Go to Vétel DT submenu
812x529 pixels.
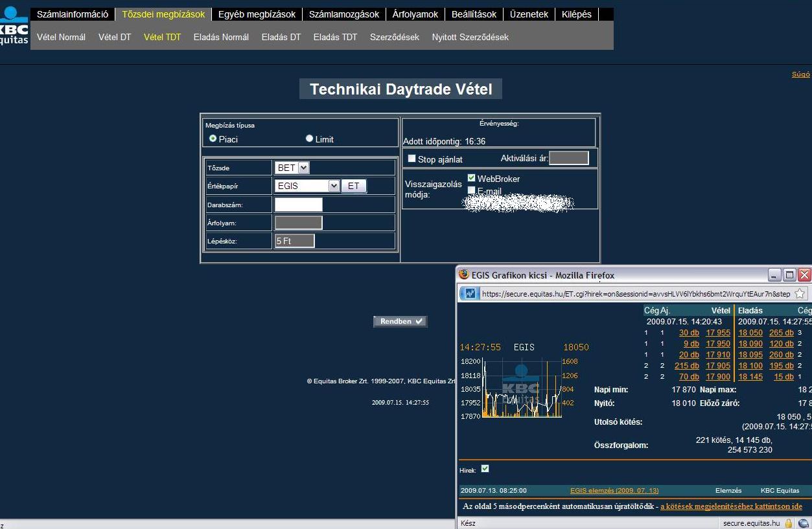click(115, 37)
